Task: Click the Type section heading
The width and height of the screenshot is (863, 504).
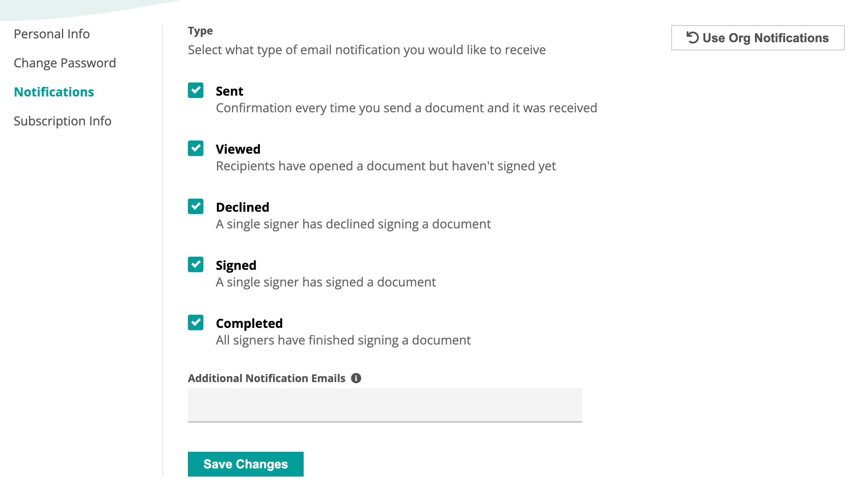Action: [x=200, y=31]
